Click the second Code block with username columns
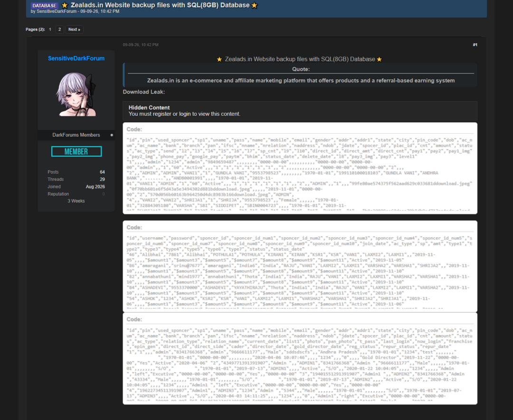The image size is (513, 420). click(x=300, y=271)
